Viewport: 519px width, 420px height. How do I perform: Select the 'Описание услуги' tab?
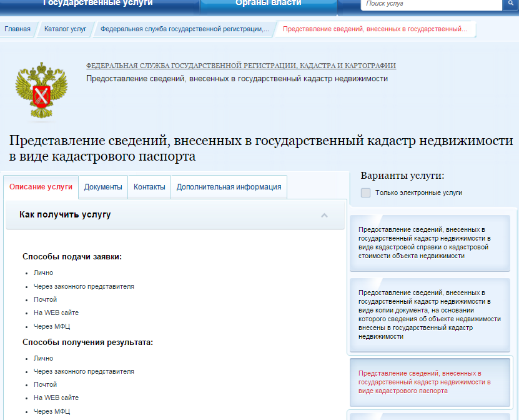tap(41, 187)
